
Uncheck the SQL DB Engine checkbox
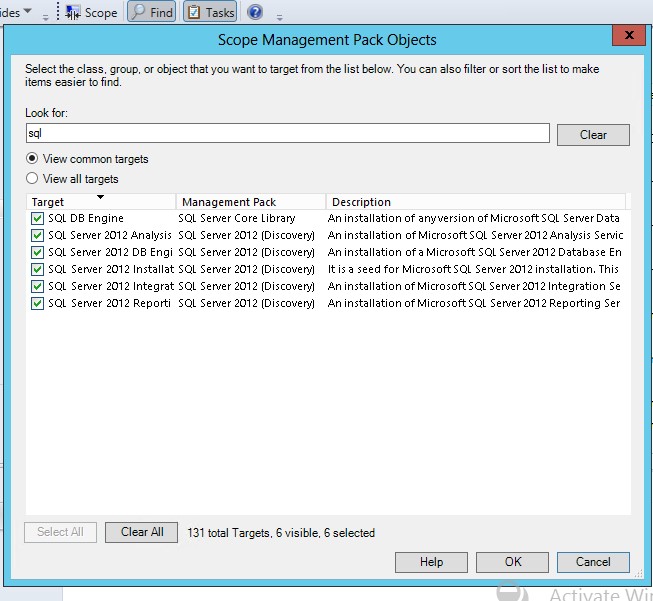37,218
